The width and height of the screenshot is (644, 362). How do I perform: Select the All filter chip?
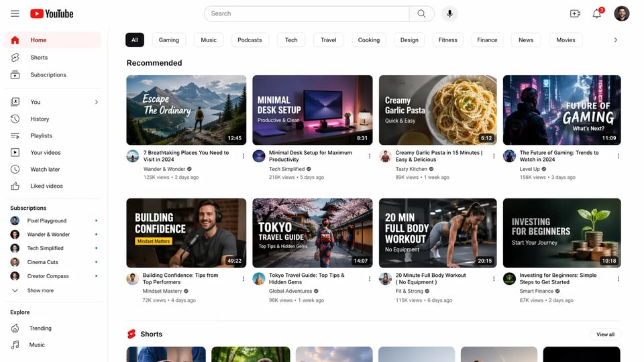(135, 40)
